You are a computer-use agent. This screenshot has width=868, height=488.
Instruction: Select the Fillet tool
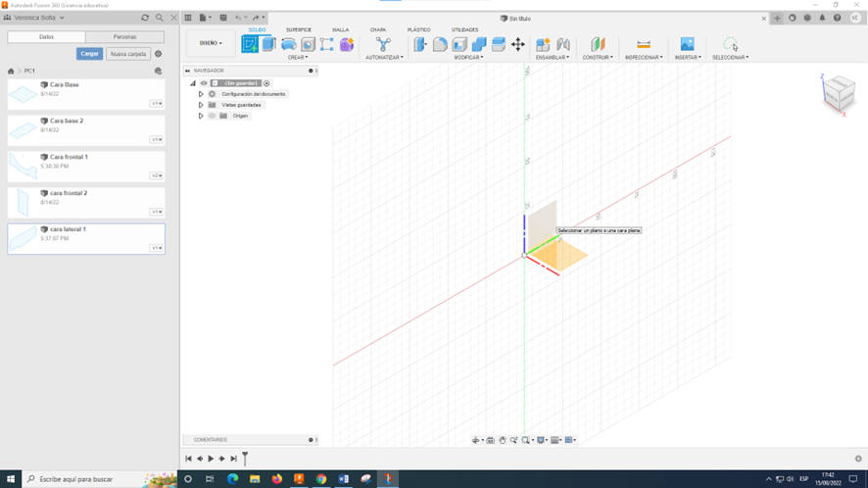click(x=440, y=44)
